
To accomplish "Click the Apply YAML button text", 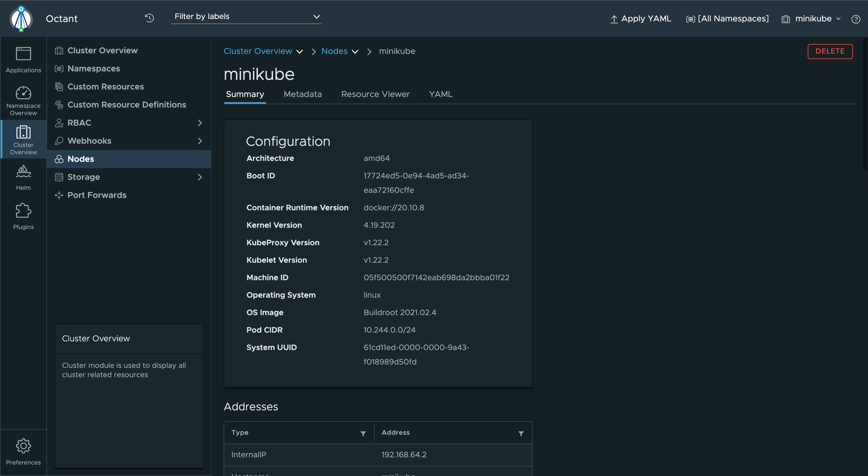I will tap(646, 19).
